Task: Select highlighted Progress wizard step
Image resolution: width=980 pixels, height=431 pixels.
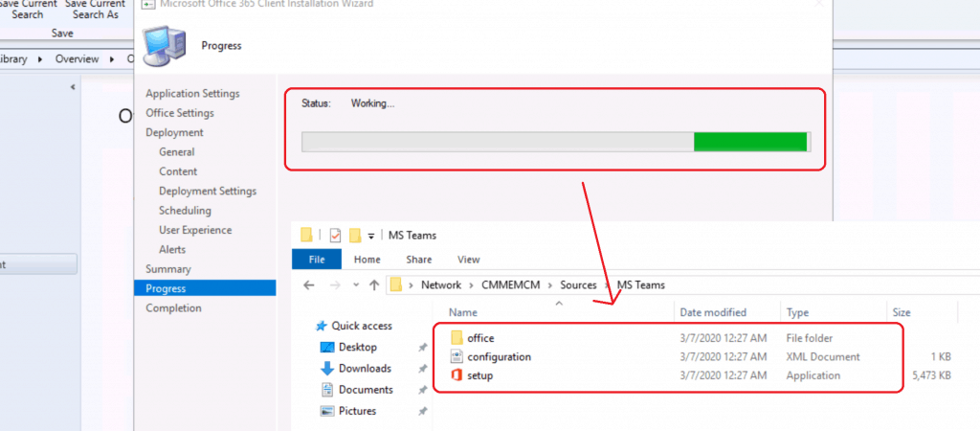Action: tap(205, 288)
